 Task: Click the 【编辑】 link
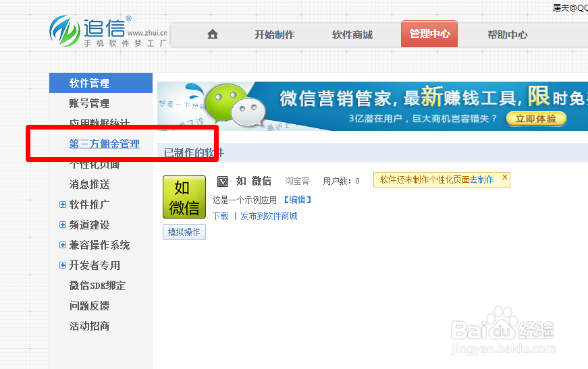(297, 200)
